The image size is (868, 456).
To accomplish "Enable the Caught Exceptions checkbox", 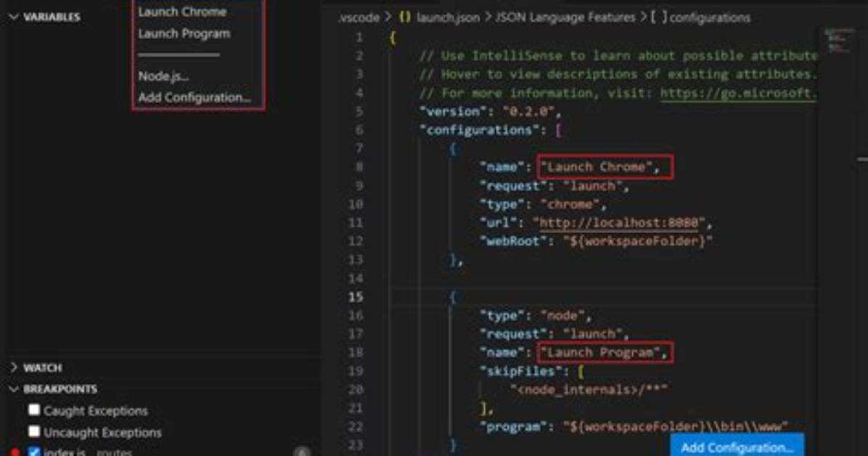I will click(x=34, y=410).
